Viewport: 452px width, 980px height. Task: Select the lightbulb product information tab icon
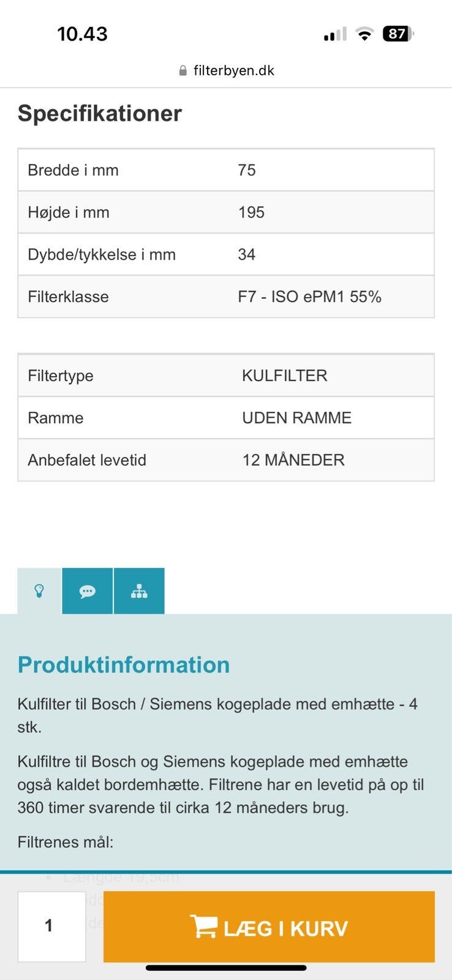click(x=39, y=590)
